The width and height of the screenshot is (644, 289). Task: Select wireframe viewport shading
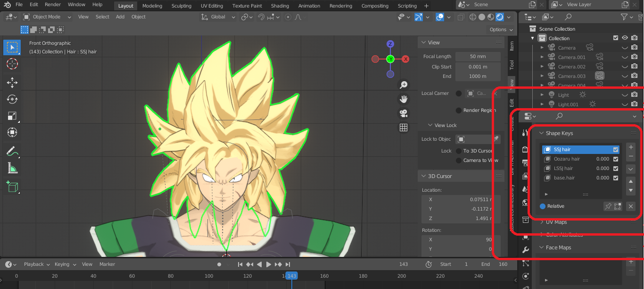(473, 17)
